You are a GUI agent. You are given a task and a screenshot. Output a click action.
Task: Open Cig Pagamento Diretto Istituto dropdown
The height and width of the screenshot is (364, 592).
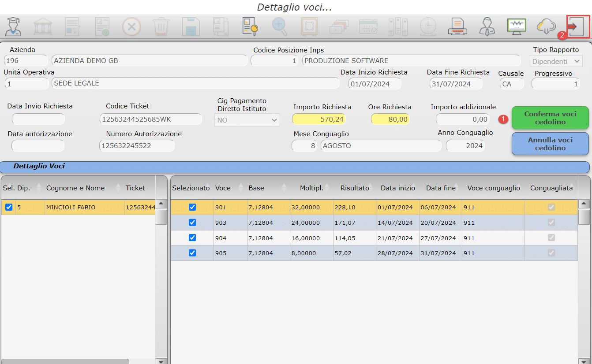(247, 119)
